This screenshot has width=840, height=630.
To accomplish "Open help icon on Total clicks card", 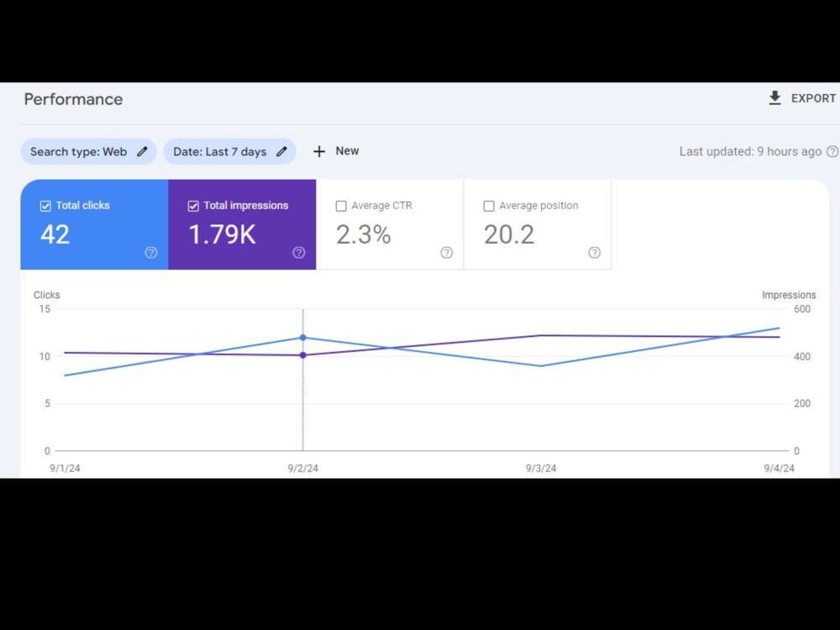I will (x=151, y=252).
